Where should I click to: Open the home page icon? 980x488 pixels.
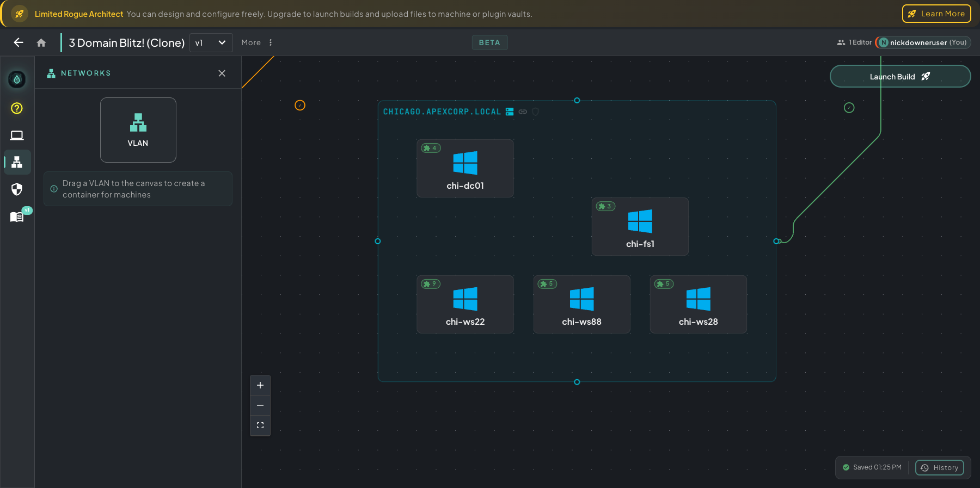pyautogui.click(x=41, y=42)
